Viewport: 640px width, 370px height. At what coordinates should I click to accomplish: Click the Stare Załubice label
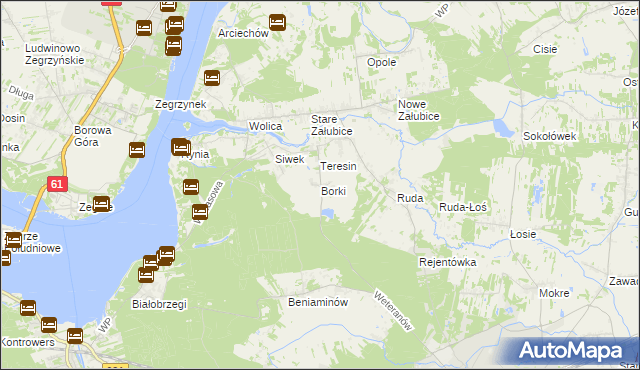[x=331, y=125]
